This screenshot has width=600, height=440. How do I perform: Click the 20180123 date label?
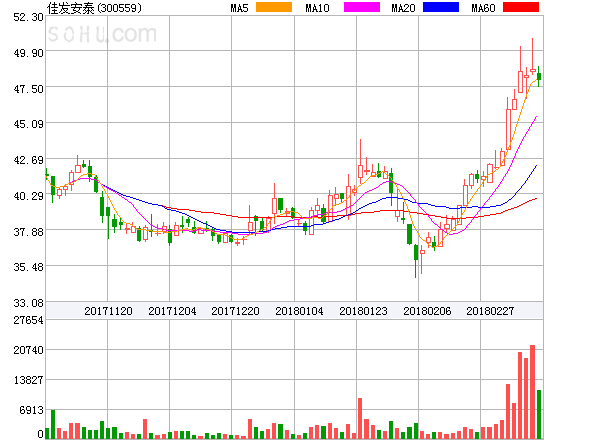pos(363,311)
